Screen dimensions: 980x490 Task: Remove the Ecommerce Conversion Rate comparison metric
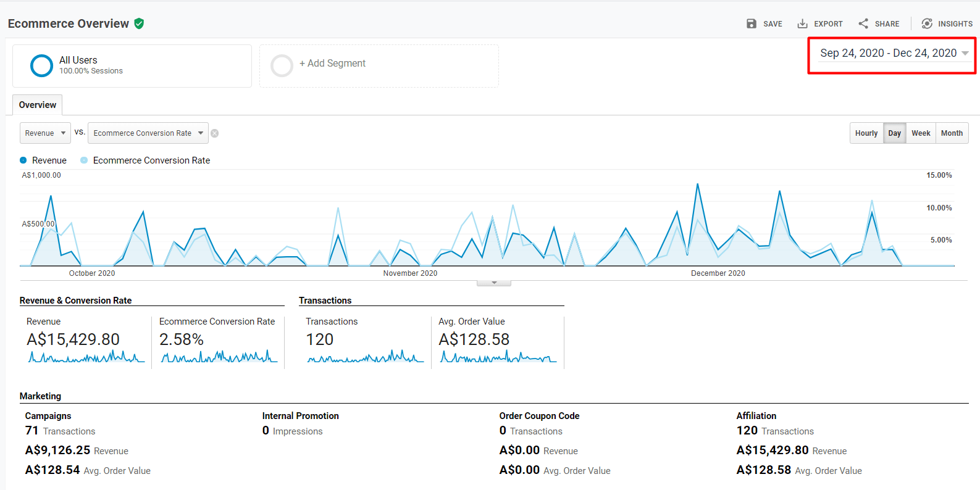(215, 133)
